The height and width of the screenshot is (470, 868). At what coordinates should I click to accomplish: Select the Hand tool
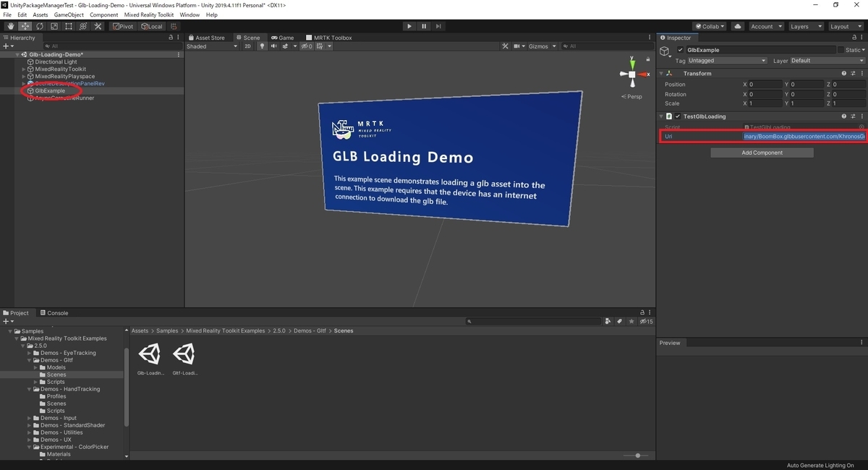(11, 27)
